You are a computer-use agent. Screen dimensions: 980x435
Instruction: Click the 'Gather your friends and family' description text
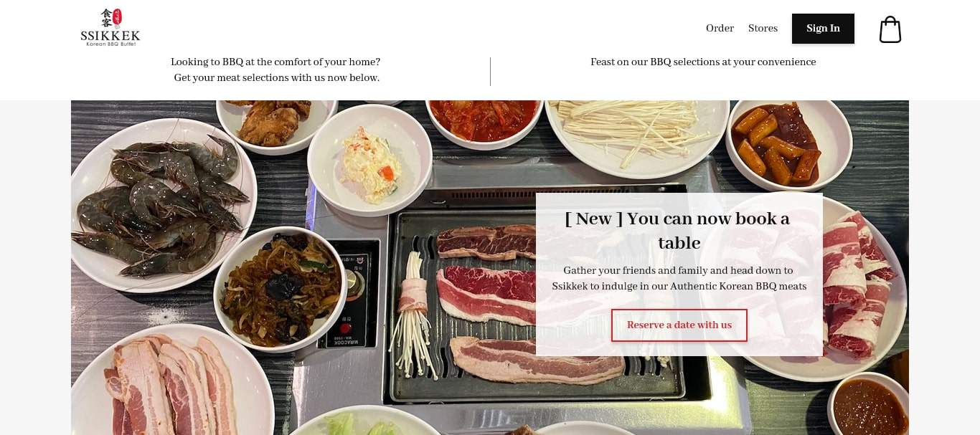(679, 279)
